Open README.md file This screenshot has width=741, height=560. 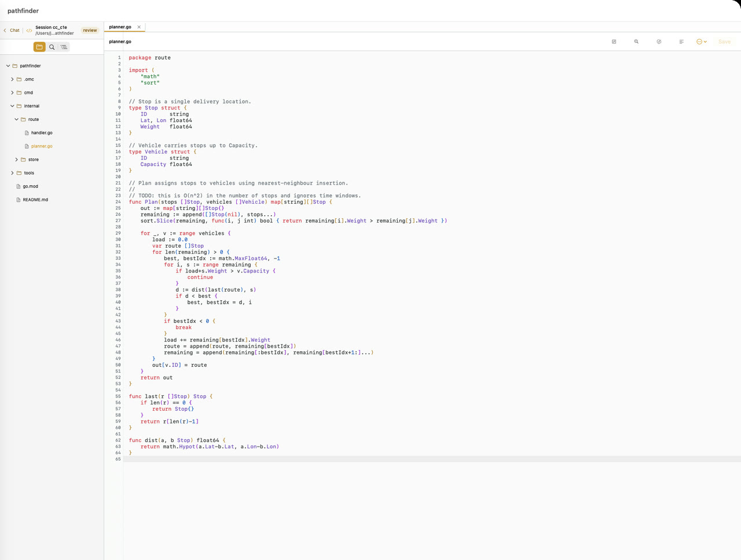(35, 200)
